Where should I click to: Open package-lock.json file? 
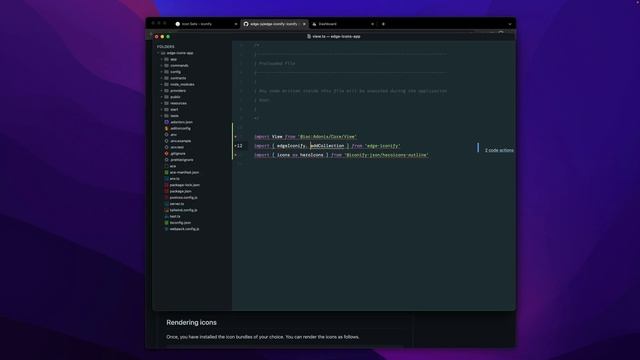(185, 185)
